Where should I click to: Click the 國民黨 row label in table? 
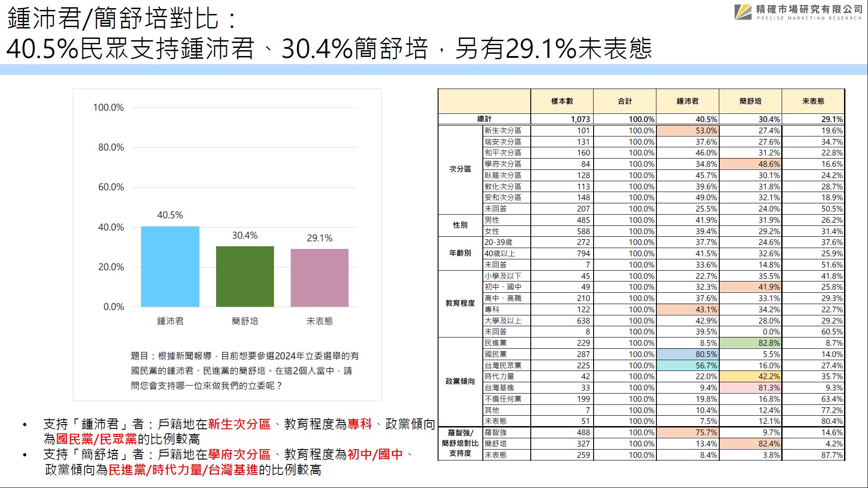[495, 354]
